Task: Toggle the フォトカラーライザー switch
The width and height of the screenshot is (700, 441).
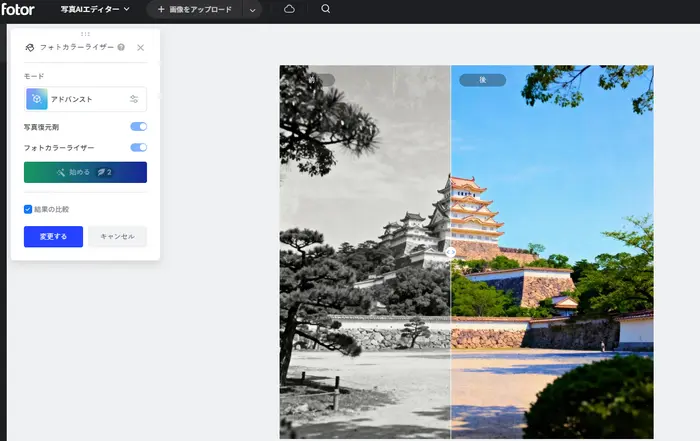Action: pos(138,147)
